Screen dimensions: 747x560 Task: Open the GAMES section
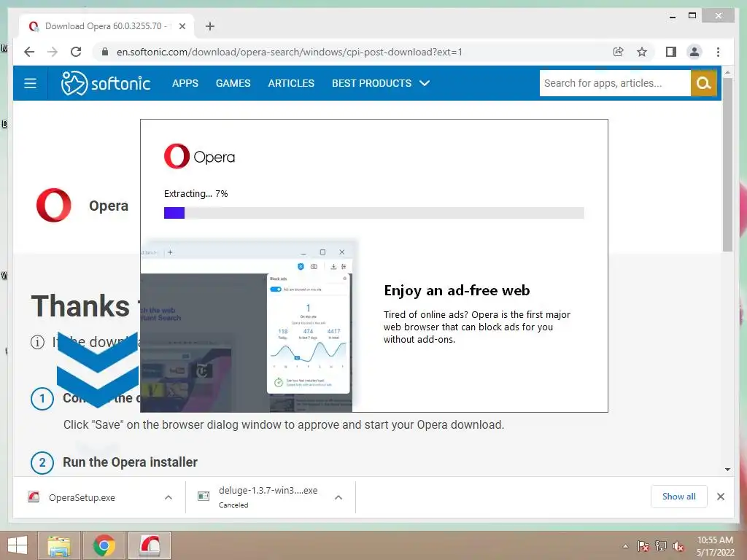tap(233, 83)
